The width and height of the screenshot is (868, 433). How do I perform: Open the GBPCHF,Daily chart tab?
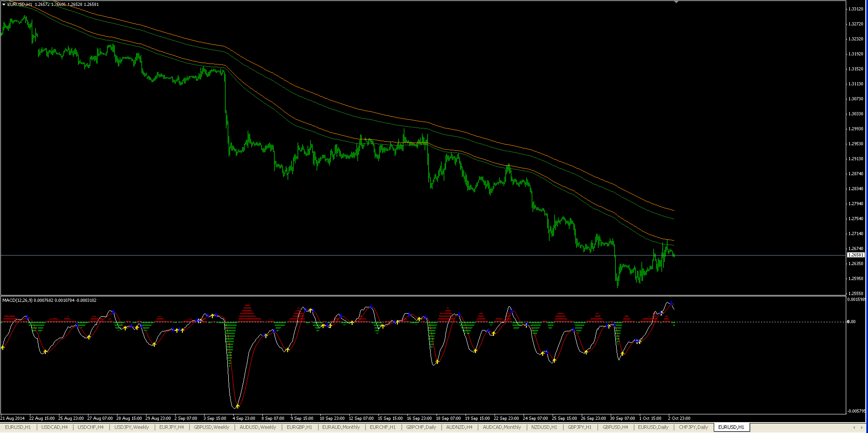[x=421, y=427]
